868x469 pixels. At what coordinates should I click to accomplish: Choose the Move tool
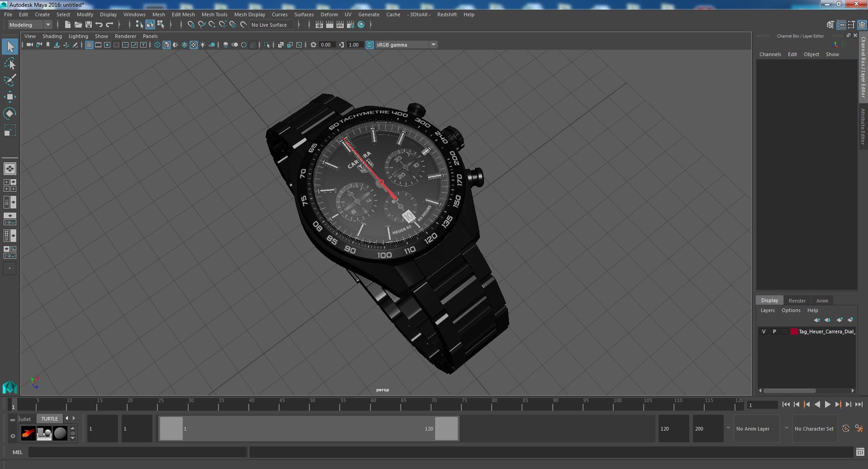click(x=10, y=97)
